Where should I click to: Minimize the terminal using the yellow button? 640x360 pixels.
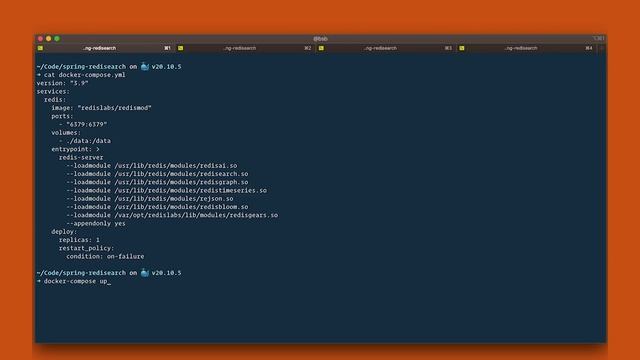coord(49,39)
